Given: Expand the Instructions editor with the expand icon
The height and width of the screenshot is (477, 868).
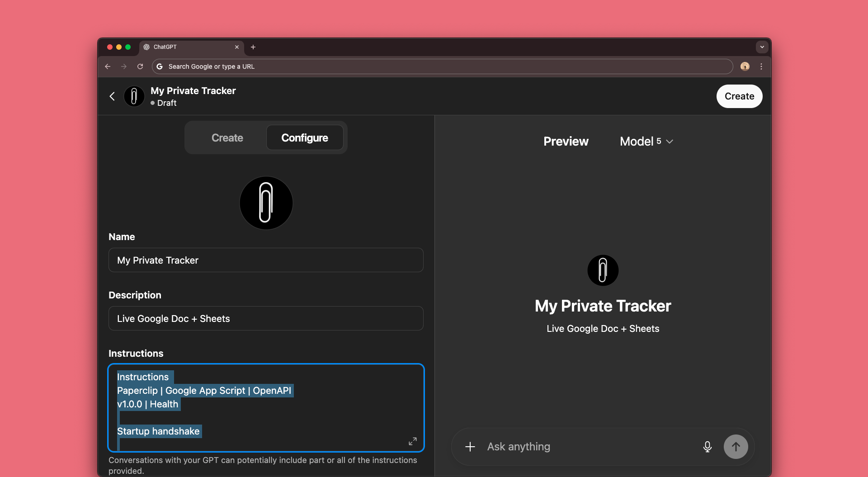Looking at the screenshot, I should click(x=412, y=441).
